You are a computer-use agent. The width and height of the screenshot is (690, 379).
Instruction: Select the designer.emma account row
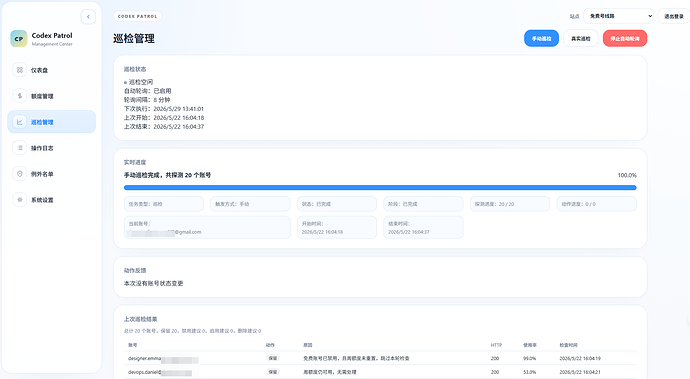(x=380, y=358)
